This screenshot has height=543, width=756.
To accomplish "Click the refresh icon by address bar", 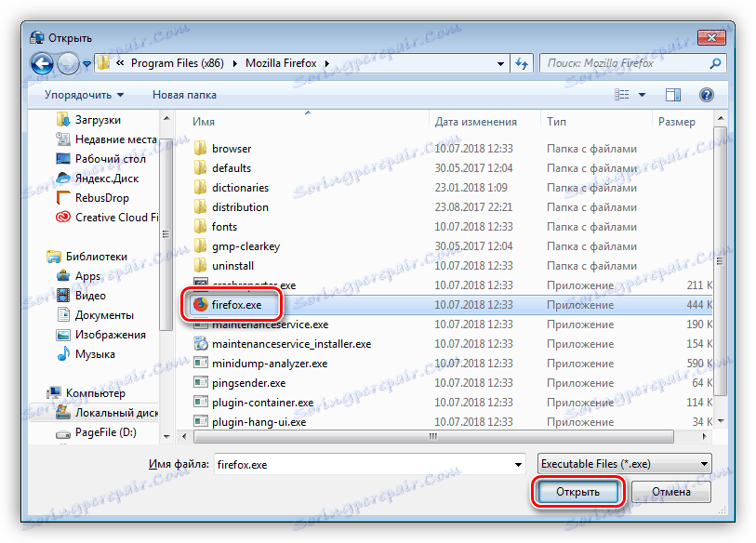I will 522,63.
